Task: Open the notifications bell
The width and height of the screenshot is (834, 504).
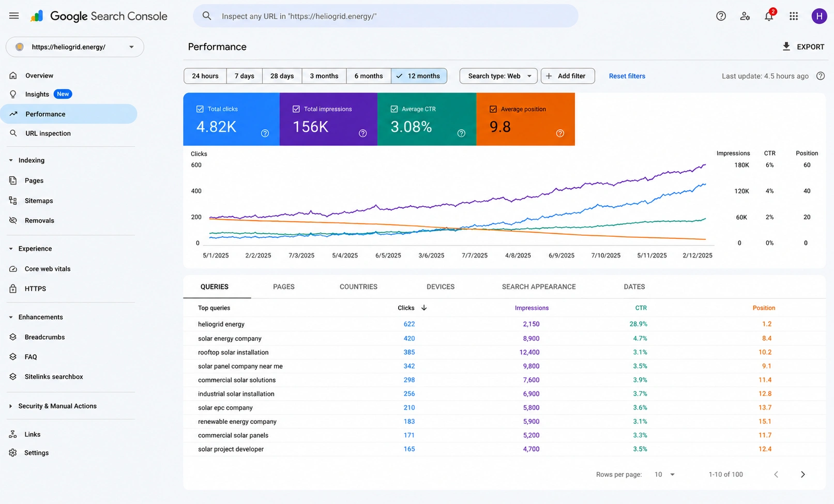Action: (x=769, y=16)
